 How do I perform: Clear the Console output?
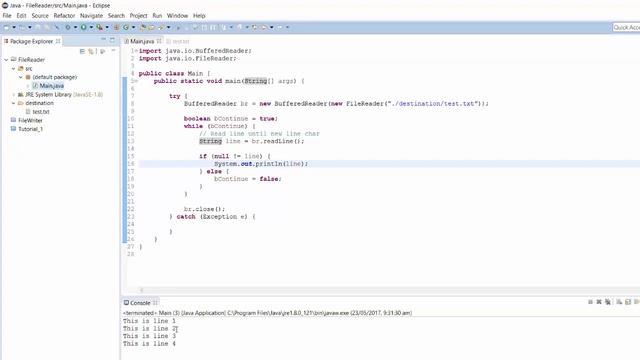pos(619,302)
